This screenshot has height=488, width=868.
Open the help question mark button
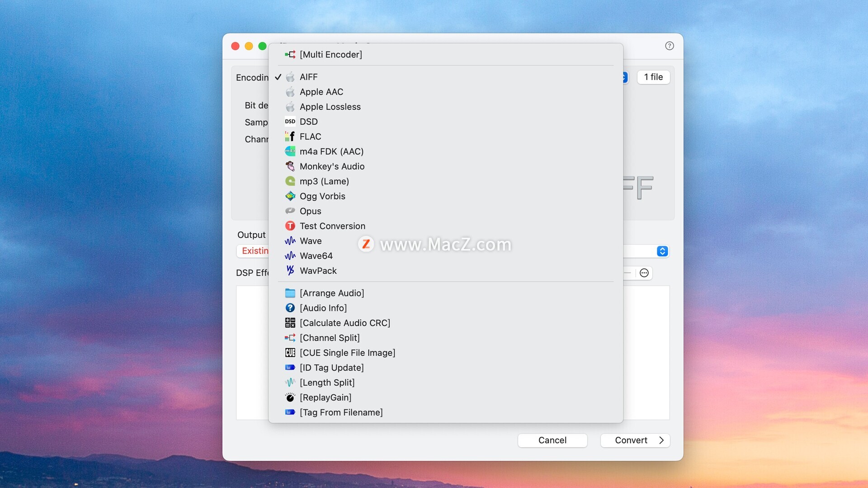tap(670, 46)
